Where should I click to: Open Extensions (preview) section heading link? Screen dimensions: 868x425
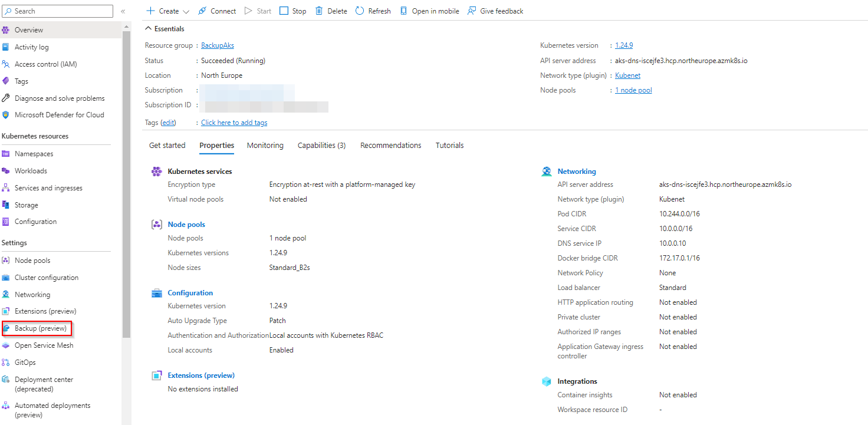click(x=201, y=375)
